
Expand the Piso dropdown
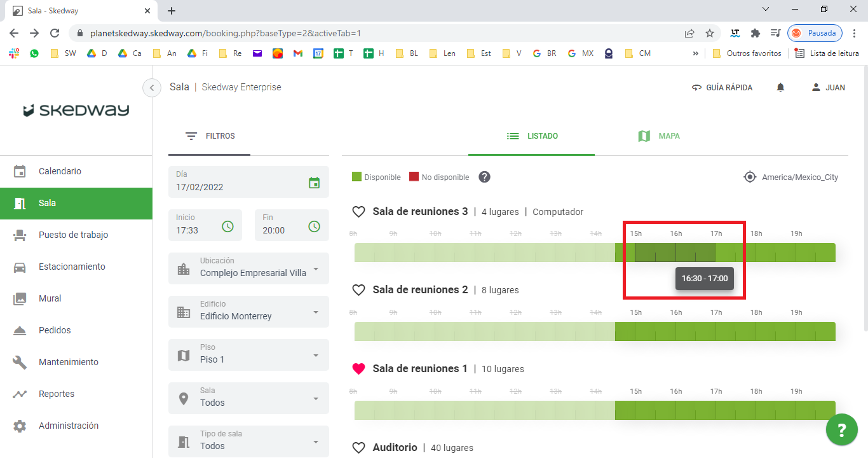(316, 356)
